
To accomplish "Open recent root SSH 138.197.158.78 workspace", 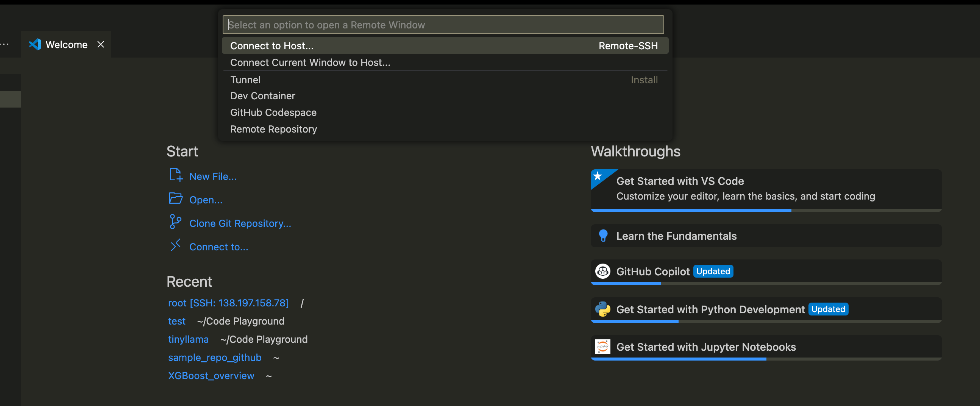I will 228,303.
